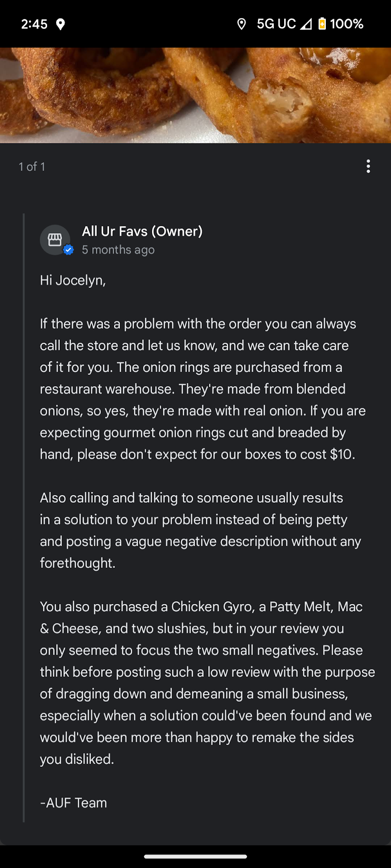The height and width of the screenshot is (868, 391).
Task: Tap the "1 of 1" photo counter
Action: pos(32,167)
